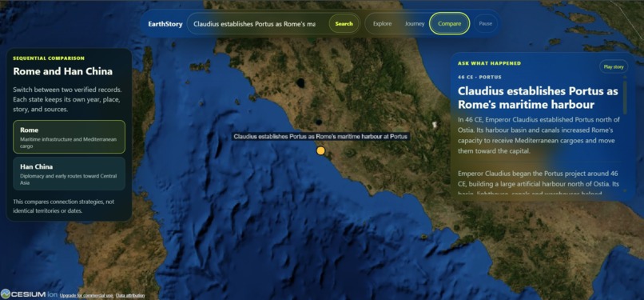644x300 pixels.
Task: Click the Search button
Action: (x=344, y=24)
